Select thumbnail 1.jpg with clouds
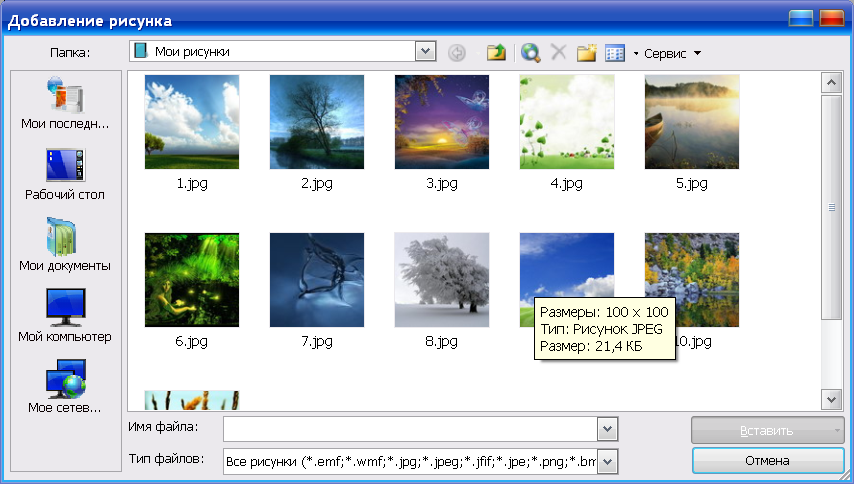 [192, 122]
